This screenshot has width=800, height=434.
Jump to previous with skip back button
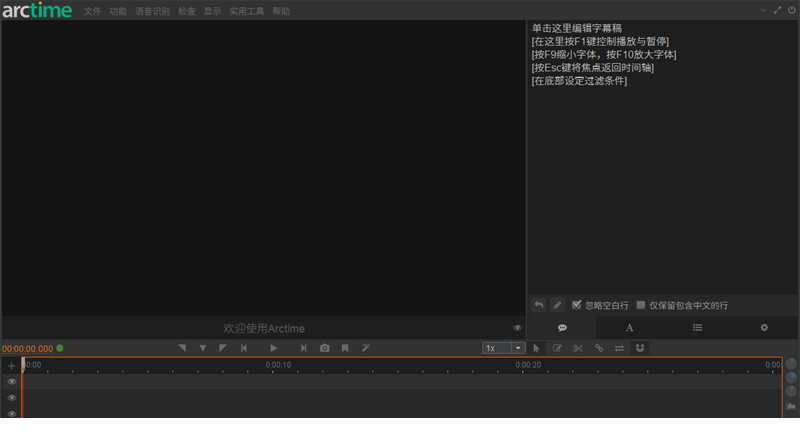pyautogui.click(x=244, y=348)
